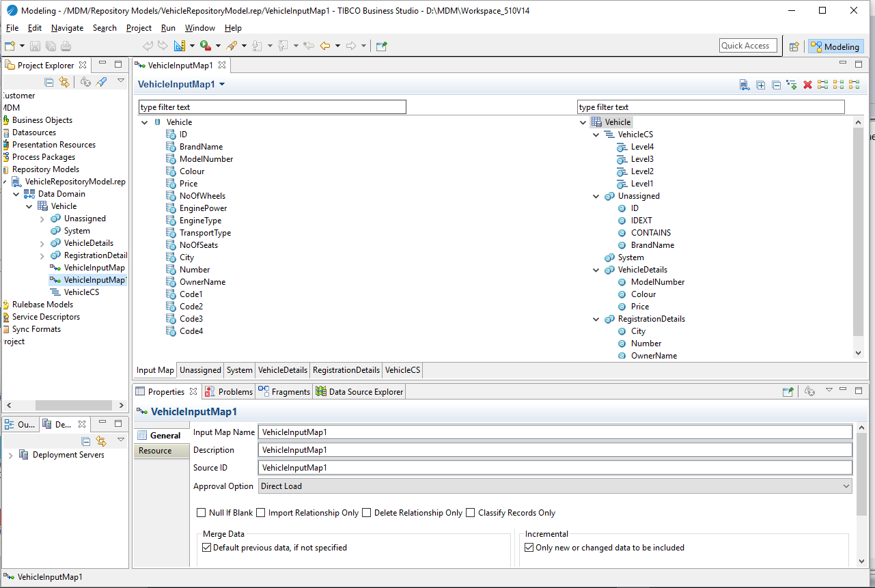
Task: Check the Import Relationship Only option
Action: coord(261,513)
